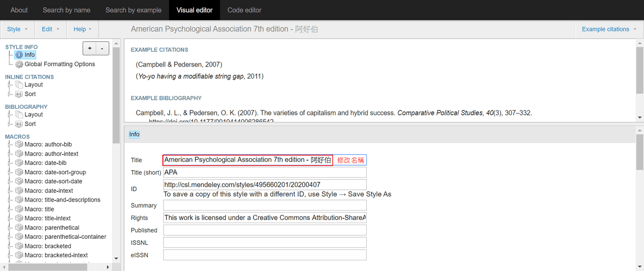Click the cube icon for Macro: title
Screen dimensions: 644x271
click(x=19, y=209)
